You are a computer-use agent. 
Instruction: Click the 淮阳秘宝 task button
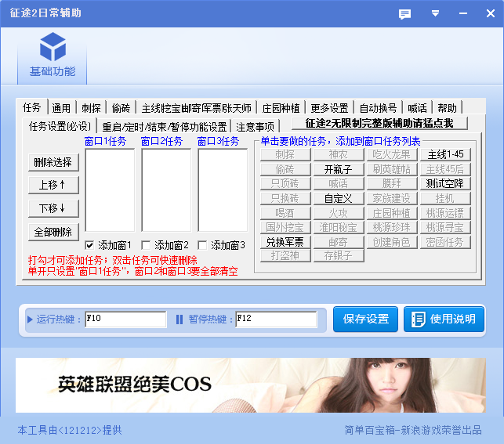[x=339, y=227]
